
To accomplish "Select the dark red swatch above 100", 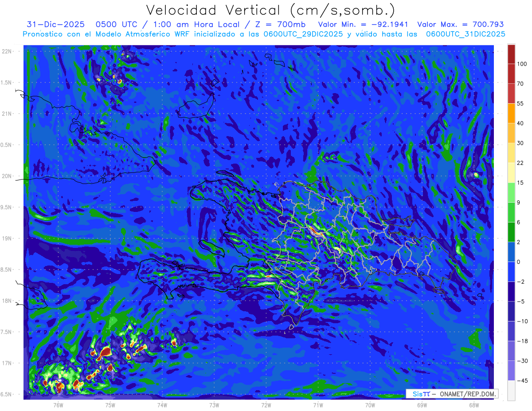I will pos(511,54).
